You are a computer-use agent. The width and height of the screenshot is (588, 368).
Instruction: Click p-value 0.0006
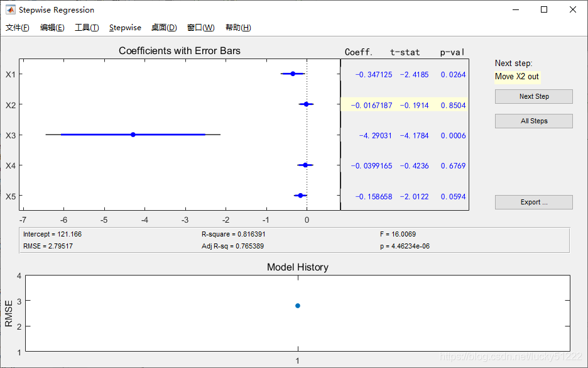453,135
